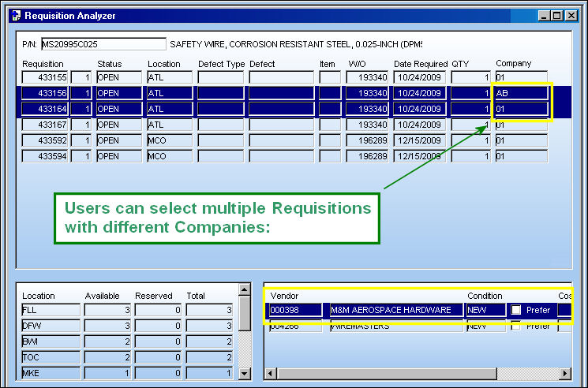The width and height of the screenshot is (588, 388).
Task: Click Total 2 for BWI
Action: tap(209, 341)
